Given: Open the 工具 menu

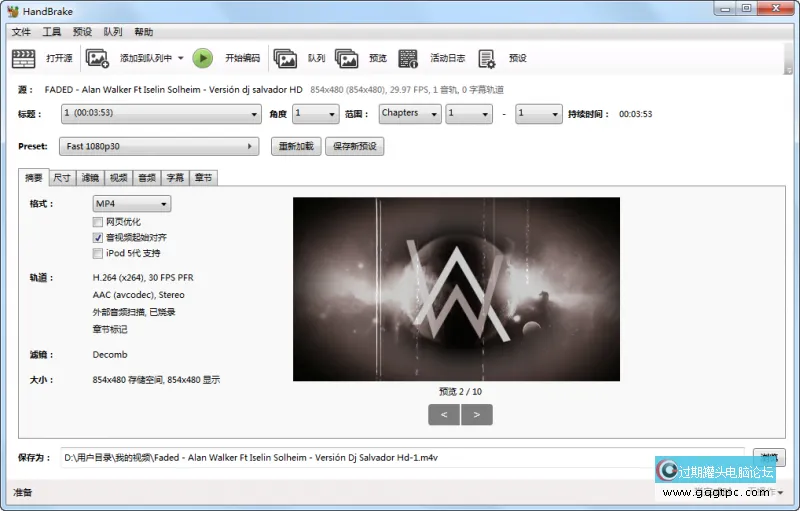Looking at the screenshot, I should (x=52, y=32).
